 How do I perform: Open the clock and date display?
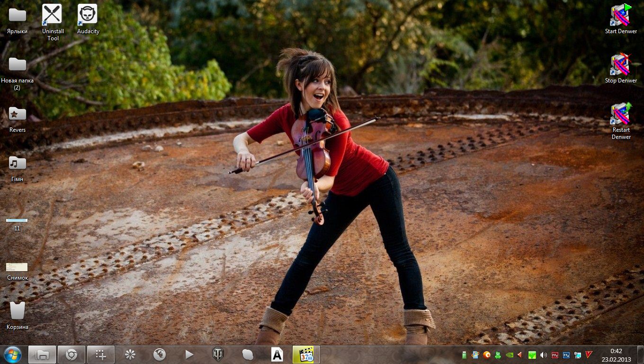click(616, 355)
